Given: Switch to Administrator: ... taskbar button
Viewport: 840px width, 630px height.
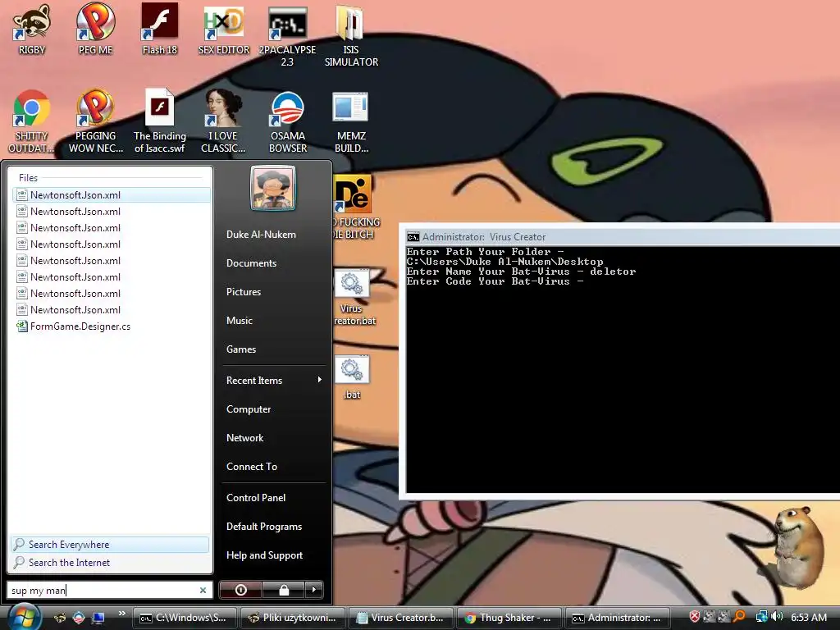Looking at the screenshot, I should point(617,618).
